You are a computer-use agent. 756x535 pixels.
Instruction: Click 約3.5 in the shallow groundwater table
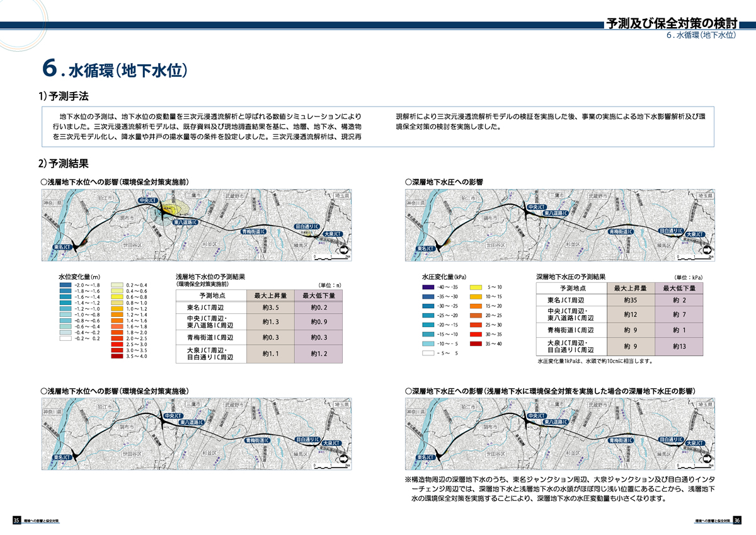(270, 307)
